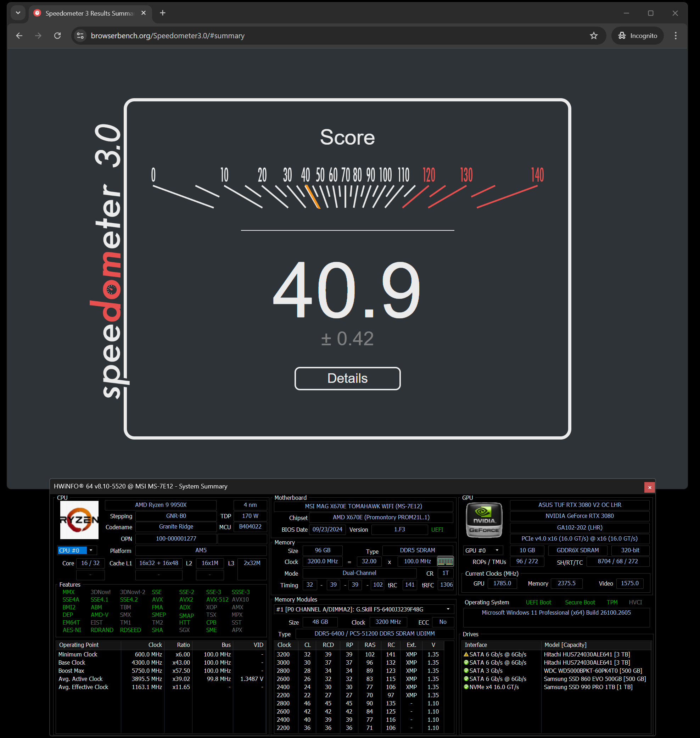Screen dimensions: 700x738
Task: Click the AVX-512 feature label
Action: point(217,599)
